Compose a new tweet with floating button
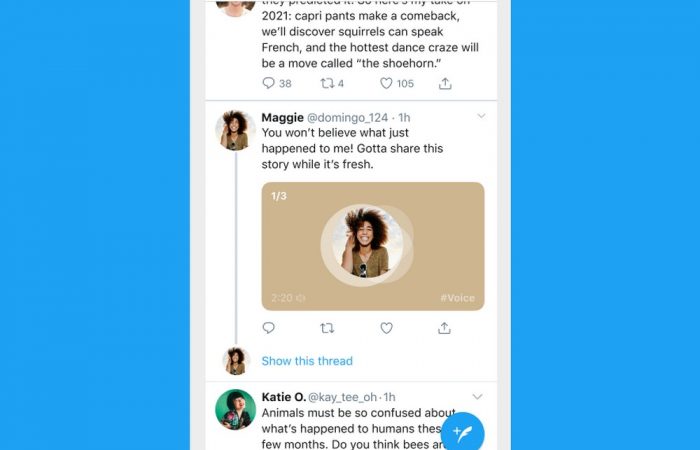The height and width of the screenshot is (450, 700). point(462,433)
